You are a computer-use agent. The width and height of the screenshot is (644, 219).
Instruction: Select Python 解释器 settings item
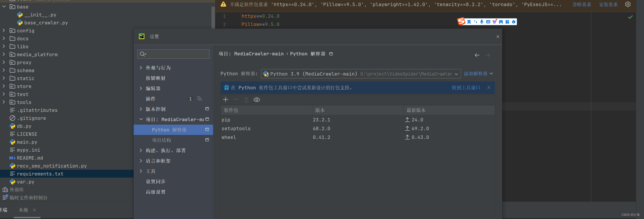tap(173, 130)
